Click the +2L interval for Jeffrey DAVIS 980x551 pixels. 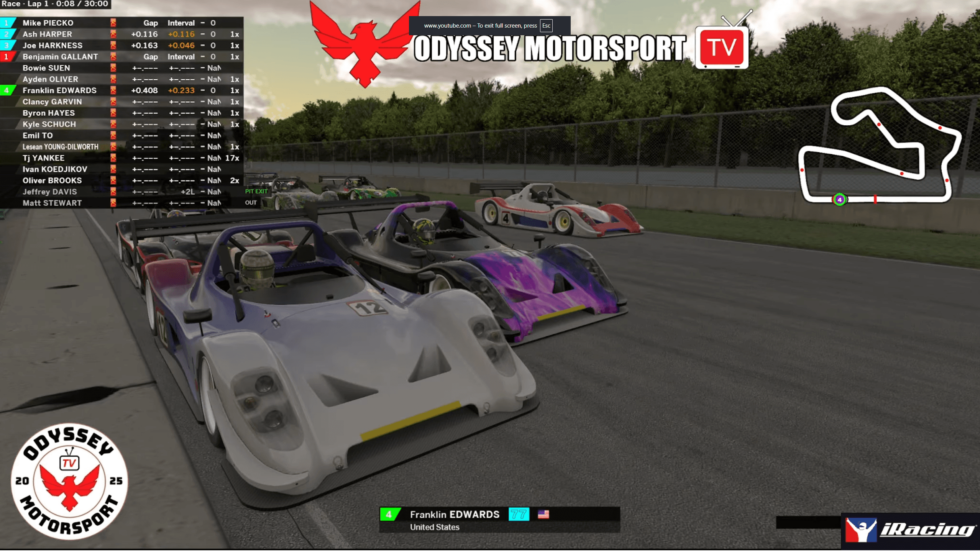pos(188,192)
